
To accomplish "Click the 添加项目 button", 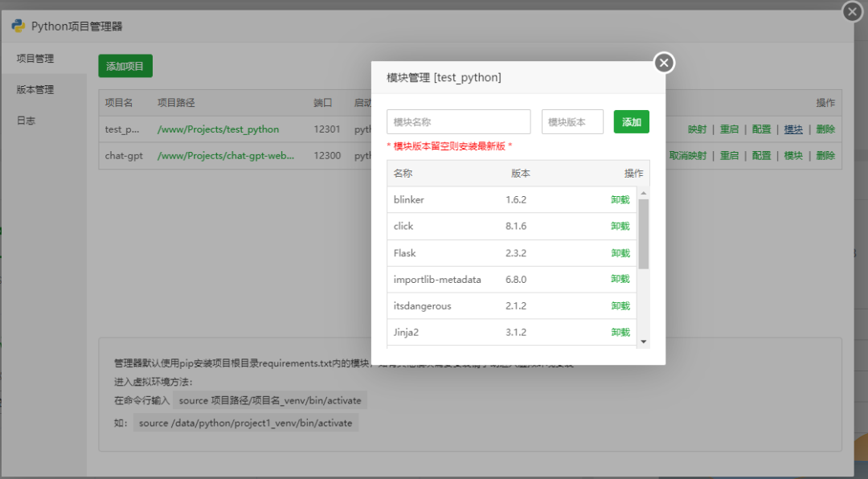I will point(125,67).
